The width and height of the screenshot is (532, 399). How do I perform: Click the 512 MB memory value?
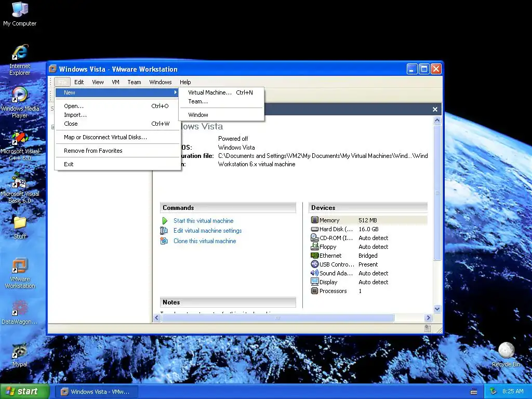367,220
